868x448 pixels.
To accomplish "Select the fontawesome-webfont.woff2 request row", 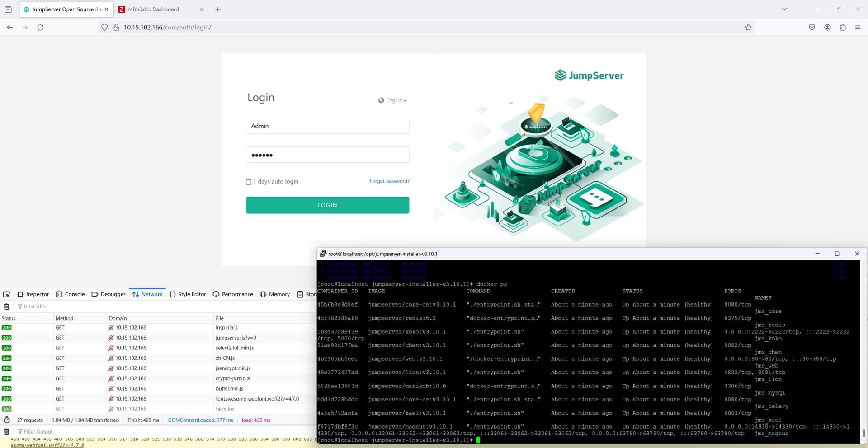I will click(x=158, y=399).
